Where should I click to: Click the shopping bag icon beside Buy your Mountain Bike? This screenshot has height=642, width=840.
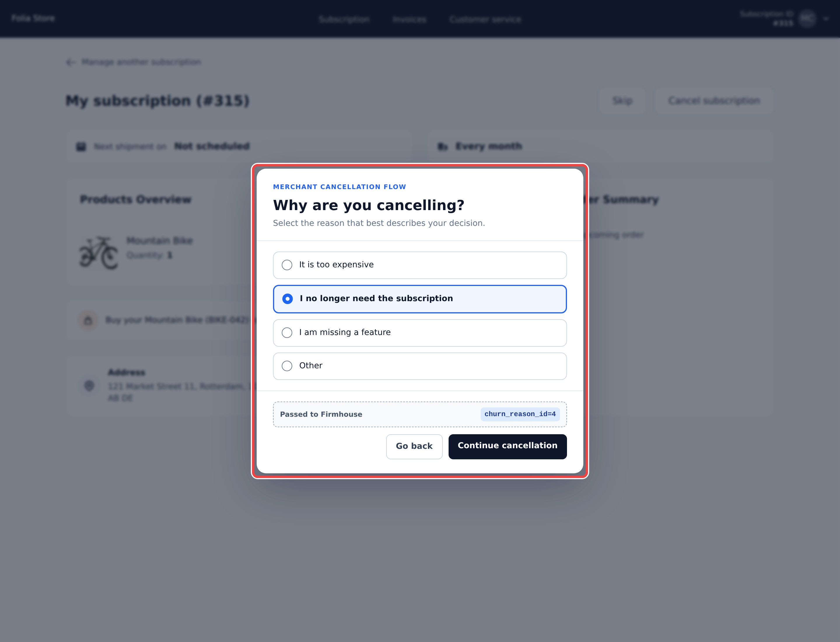88,320
